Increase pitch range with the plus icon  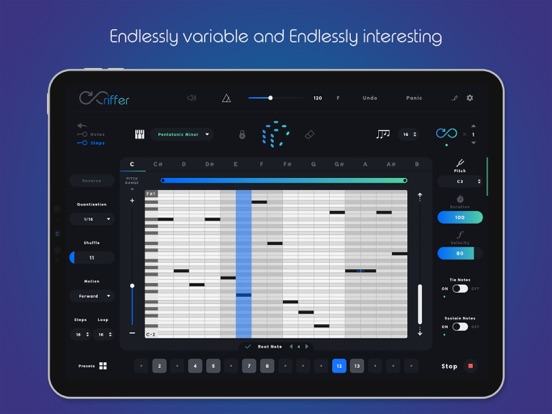tap(132, 201)
